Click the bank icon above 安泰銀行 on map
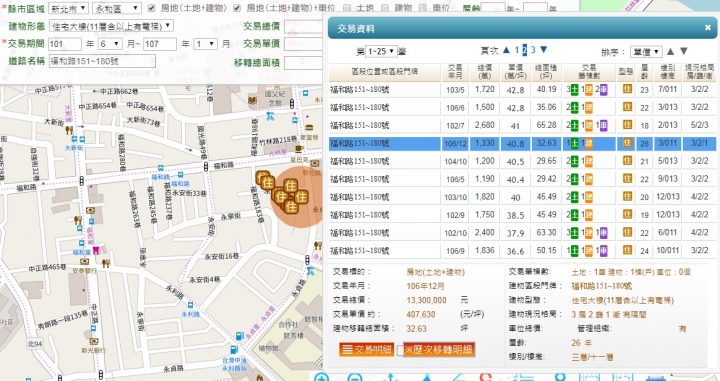Screen dimensions: 720x381 84,262
